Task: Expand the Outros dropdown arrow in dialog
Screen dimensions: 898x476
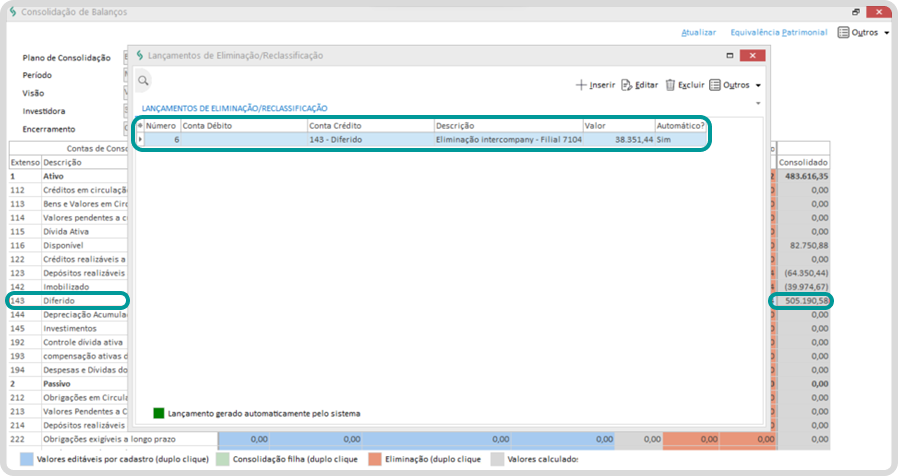Action: pos(757,86)
